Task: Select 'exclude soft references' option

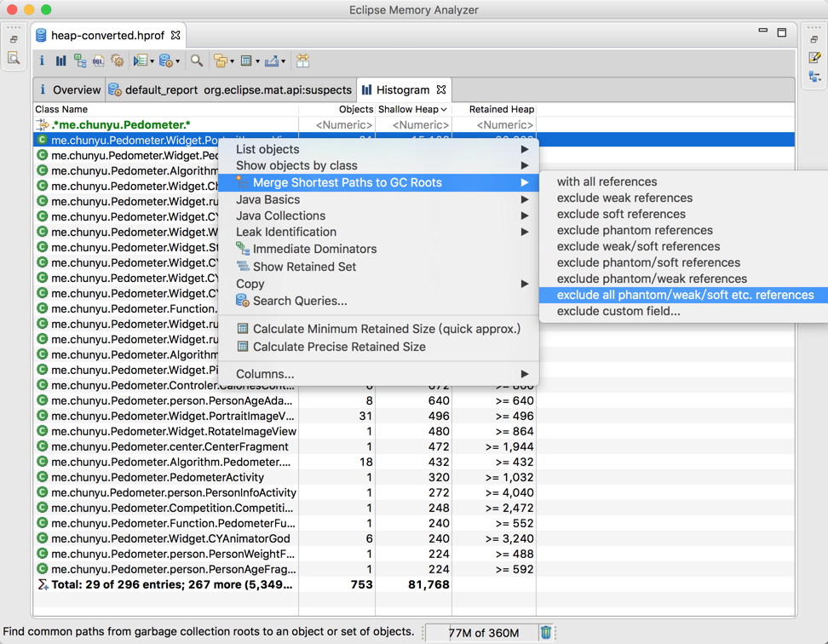Action: pyautogui.click(x=684, y=215)
